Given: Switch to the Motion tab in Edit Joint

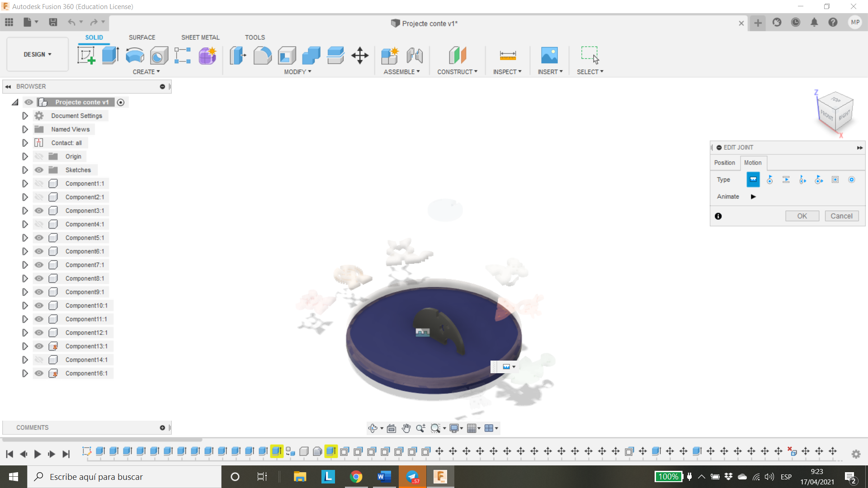Looking at the screenshot, I should (752, 162).
